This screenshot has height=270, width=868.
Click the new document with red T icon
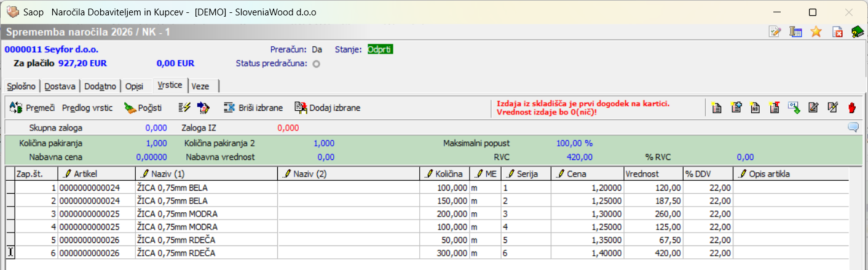775,108
